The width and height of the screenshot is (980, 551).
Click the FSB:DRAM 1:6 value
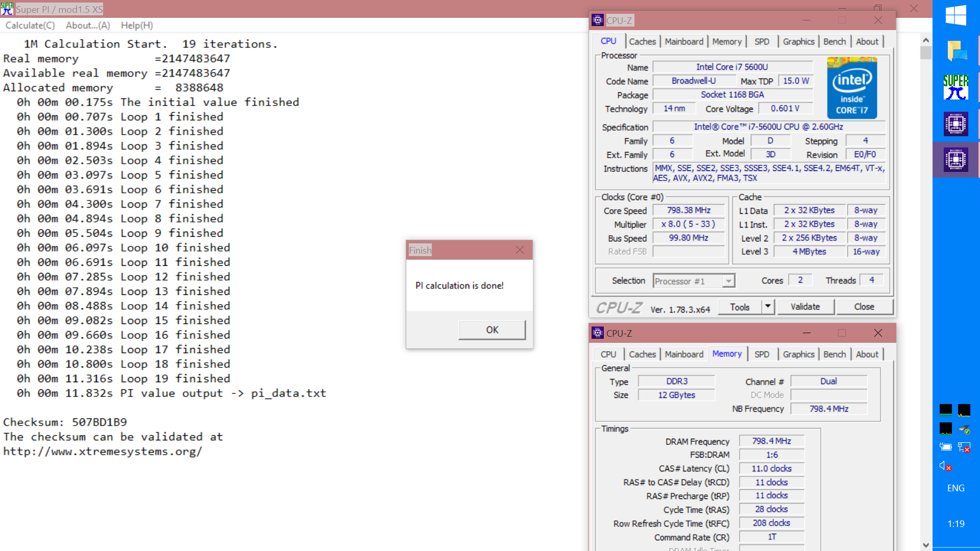coord(771,455)
